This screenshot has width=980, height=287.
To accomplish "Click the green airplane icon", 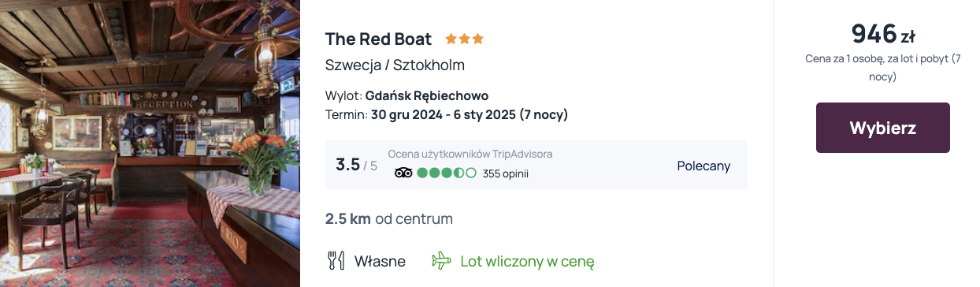I will click(442, 261).
